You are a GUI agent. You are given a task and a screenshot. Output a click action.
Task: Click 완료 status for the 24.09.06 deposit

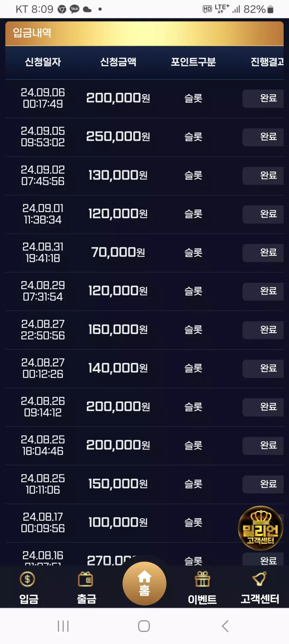tap(263, 99)
